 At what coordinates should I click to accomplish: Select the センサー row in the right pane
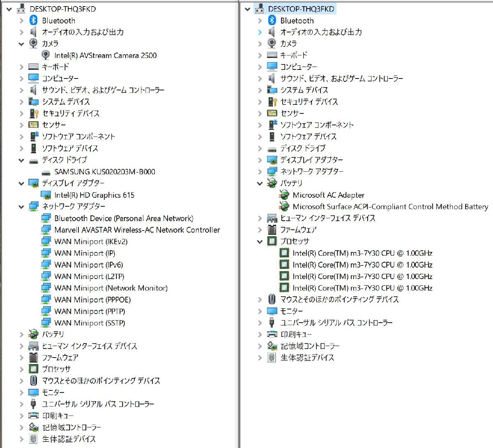(292, 113)
